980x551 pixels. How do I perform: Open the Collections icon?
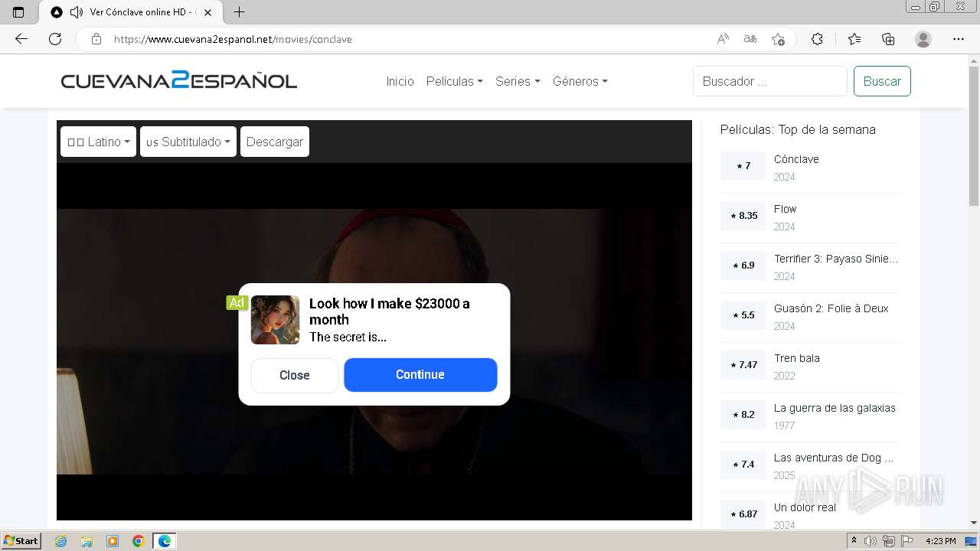tap(888, 39)
